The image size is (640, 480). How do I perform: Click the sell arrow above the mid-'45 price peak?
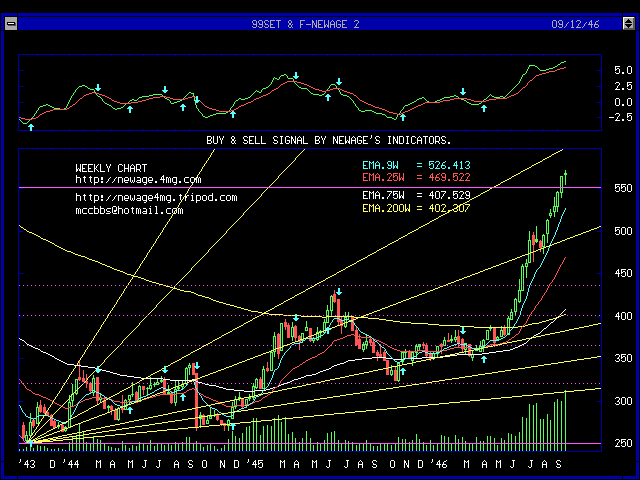(x=339, y=292)
